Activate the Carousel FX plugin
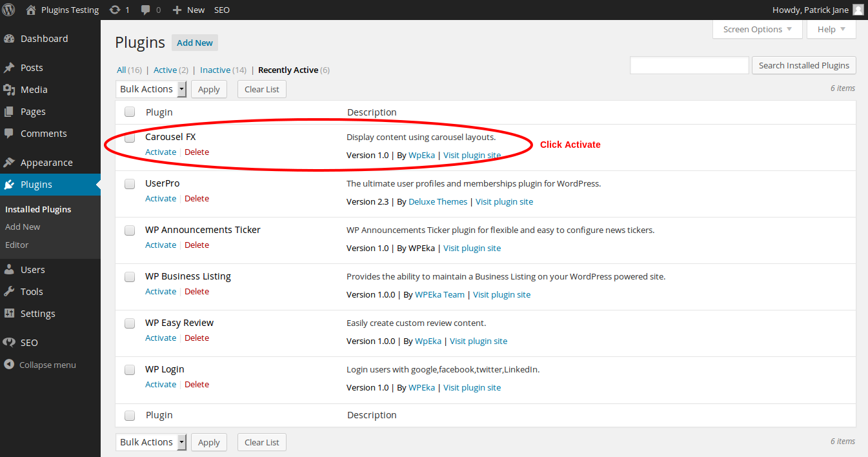The image size is (868, 457). point(160,152)
